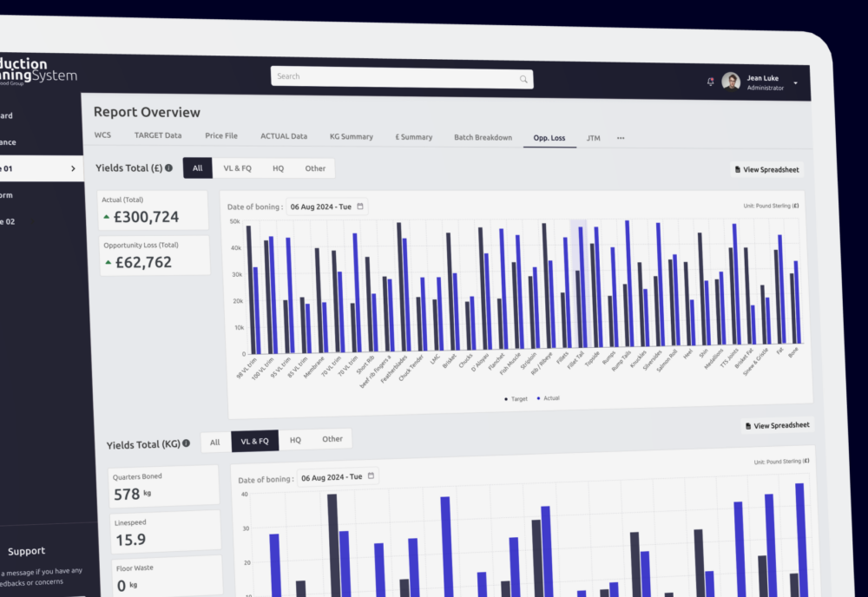Open the Batch Breakdown tab
This screenshot has height=597, width=868.
coord(483,137)
